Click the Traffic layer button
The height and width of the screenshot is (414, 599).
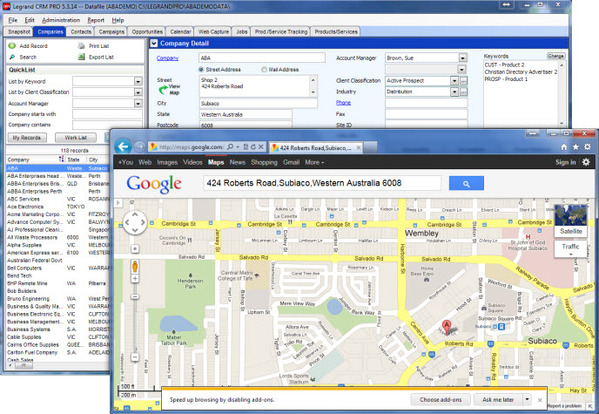(x=570, y=248)
